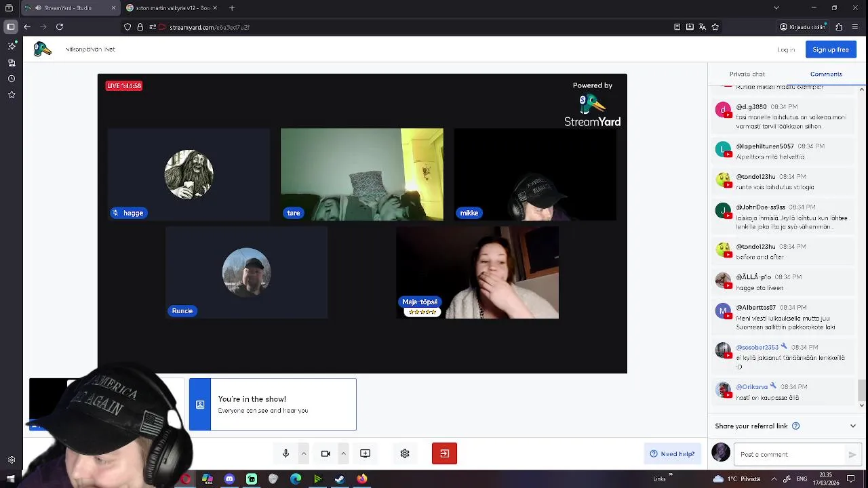Image resolution: width=868 pixels, height=488 pixels.
Task: List all tabs dropdown arrow
Action: click(776, 8)
